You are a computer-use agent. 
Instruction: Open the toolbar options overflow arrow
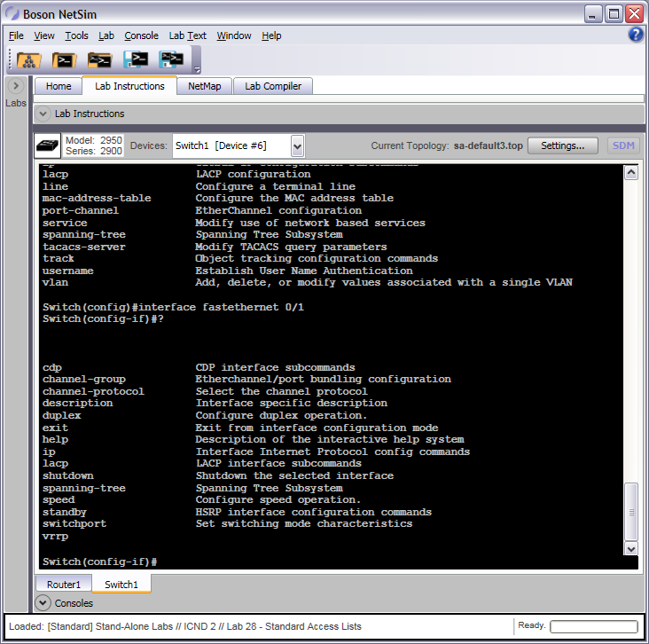[x=197, y=69]
